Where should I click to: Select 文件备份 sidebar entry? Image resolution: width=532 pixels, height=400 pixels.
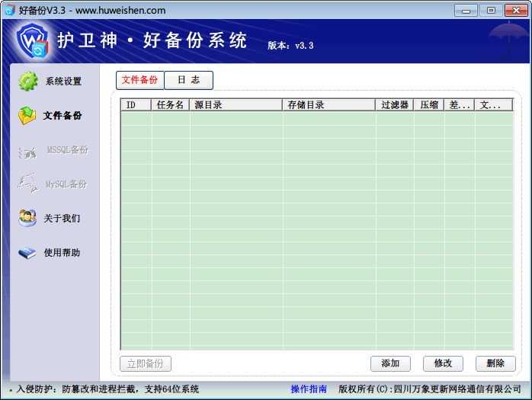coord(62,116)
